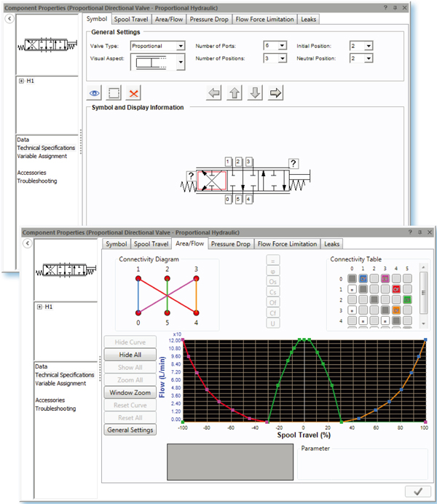Viewport: 437px width, 504px height.
Task: Click the dashed rectangle selection icon
Action: (x=114, y=93)
